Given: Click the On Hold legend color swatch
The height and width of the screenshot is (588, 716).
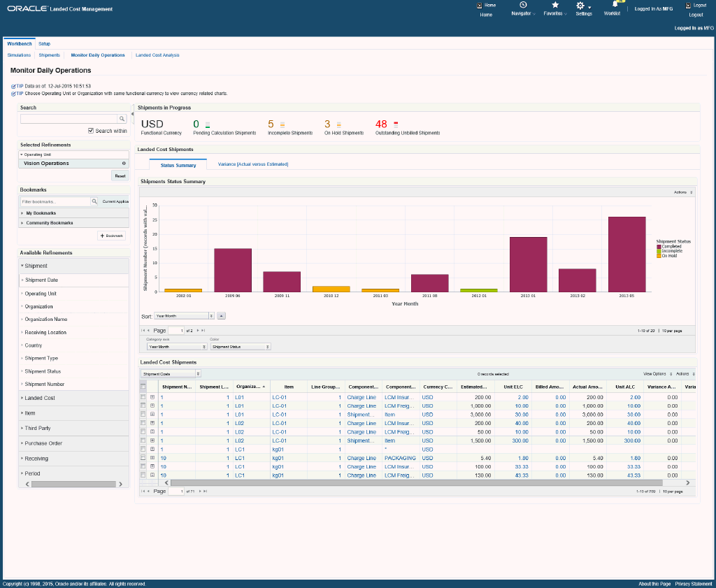Looking at the screenshot, I should [659, 256].
